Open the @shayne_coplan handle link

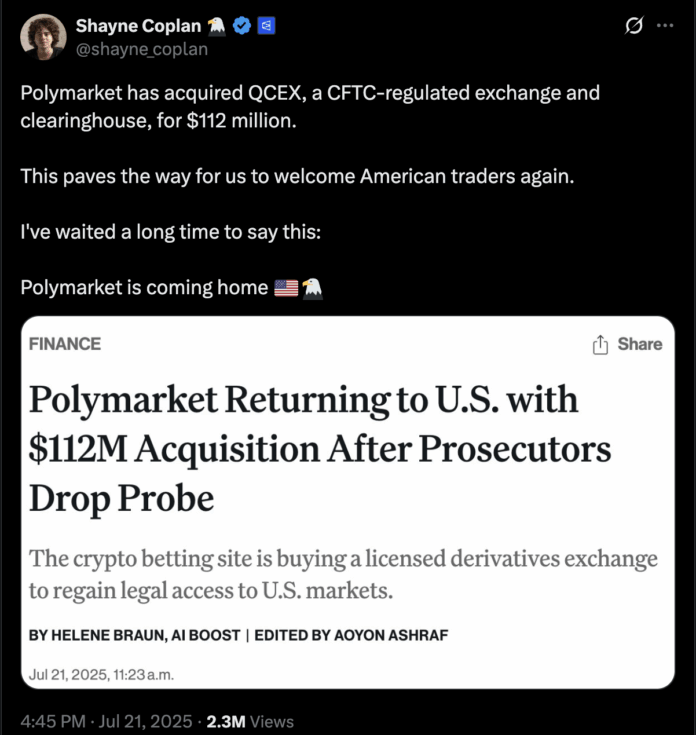click(144, 48)
